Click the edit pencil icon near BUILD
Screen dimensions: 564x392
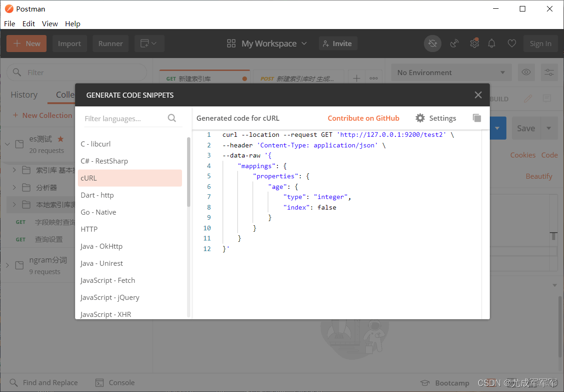click(x=528, y=98)
